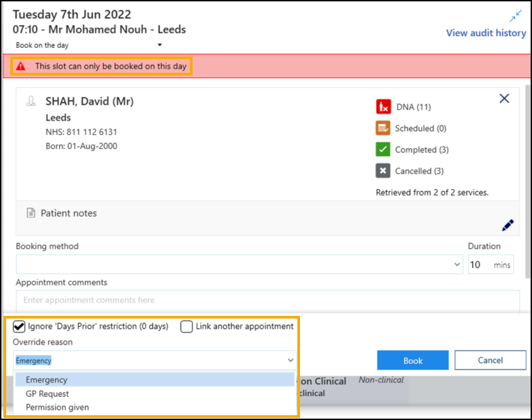Viewport: 532px width, 420px height.
Task: Open the View audit history link
Action: 486,33
